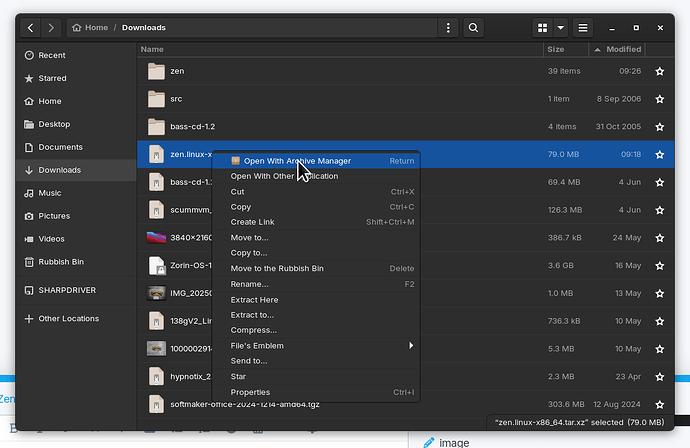Toggle star on the 79.0 MB file row

(x=659, y=154)
